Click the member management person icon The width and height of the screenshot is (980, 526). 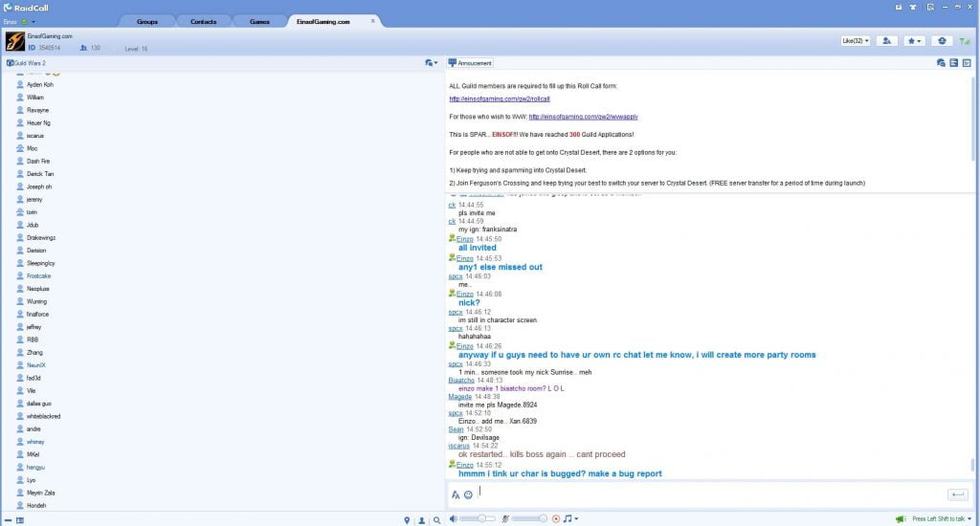(x=886, y=40)
